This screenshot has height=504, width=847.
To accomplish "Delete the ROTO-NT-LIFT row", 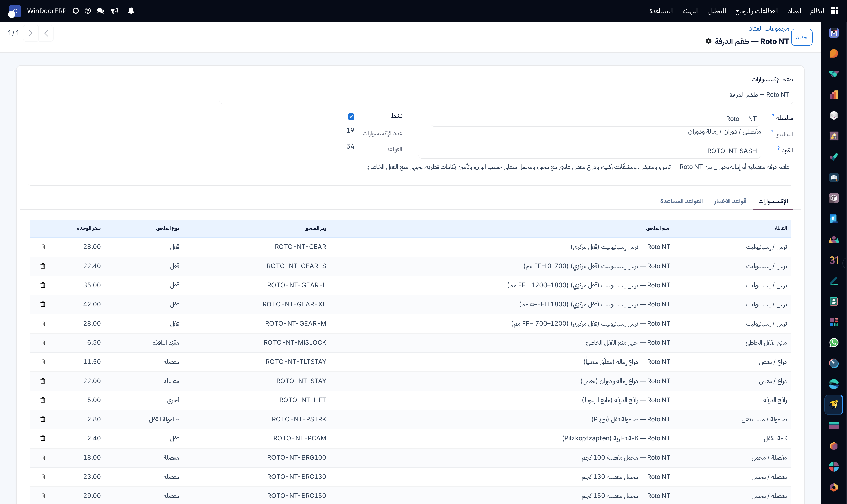I will click(x=43, y=400).
